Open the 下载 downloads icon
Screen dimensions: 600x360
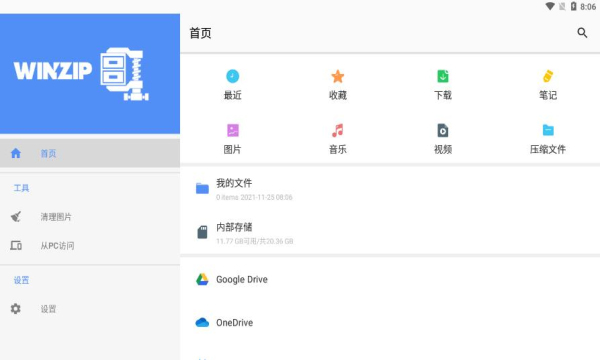[443, 76]
